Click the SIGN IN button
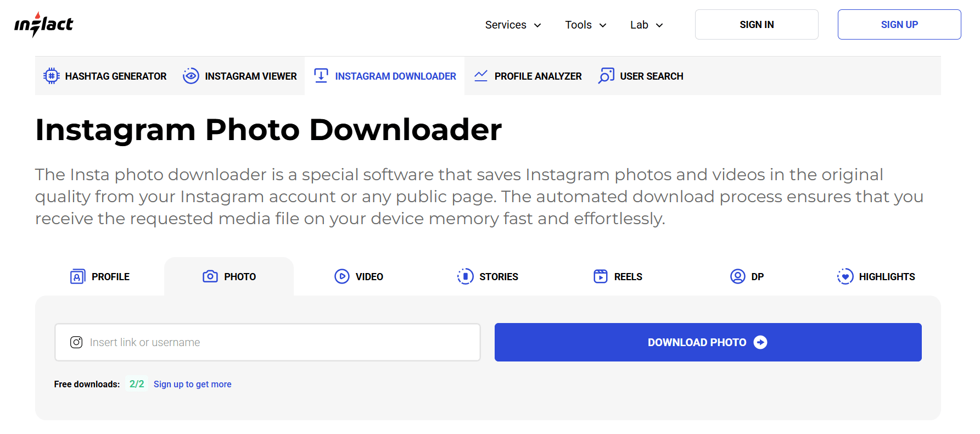 pyautogui.click(x=757, y=25)
